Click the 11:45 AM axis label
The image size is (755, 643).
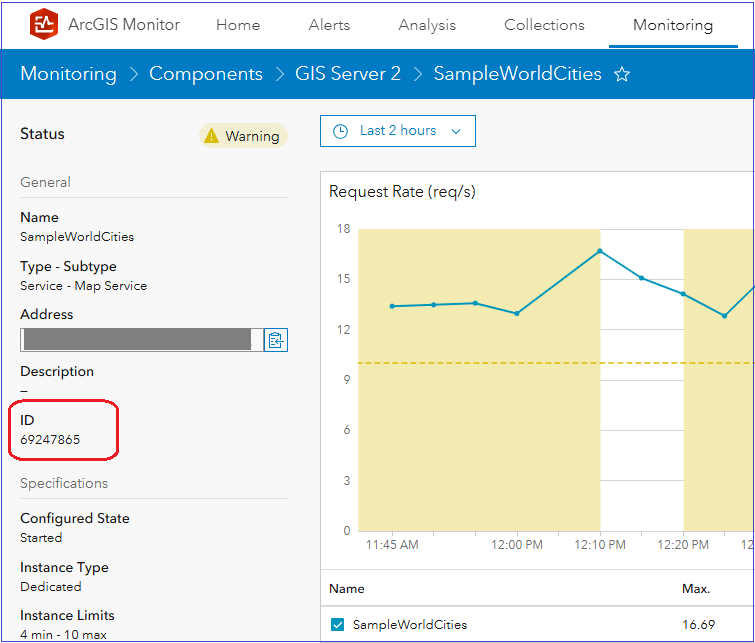pyautogui.click(x=392, y=545)
